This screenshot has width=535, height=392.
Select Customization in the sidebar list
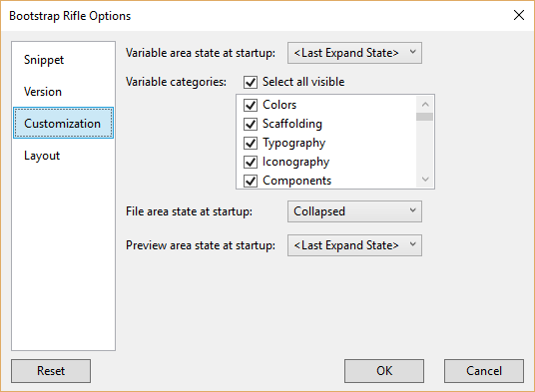point(63,123)
